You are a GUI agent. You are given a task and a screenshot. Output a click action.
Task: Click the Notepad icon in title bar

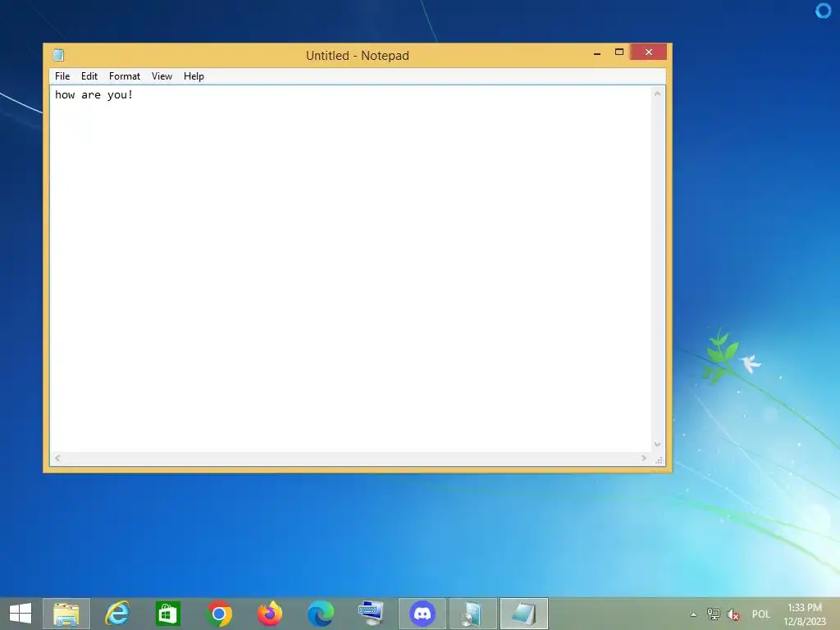58,55
